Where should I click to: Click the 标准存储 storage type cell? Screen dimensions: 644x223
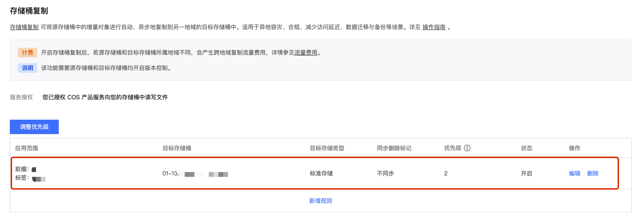pyautogui.click(x=321, y=173)
